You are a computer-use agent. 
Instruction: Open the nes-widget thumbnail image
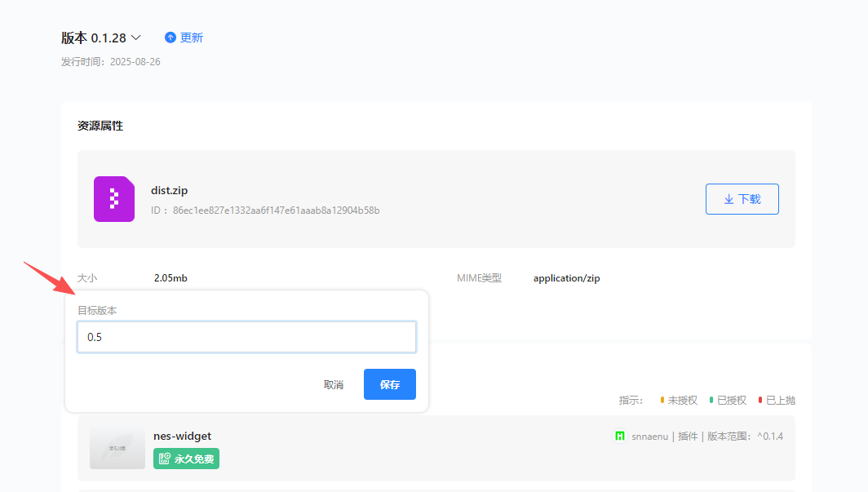[x=112, y=448]
